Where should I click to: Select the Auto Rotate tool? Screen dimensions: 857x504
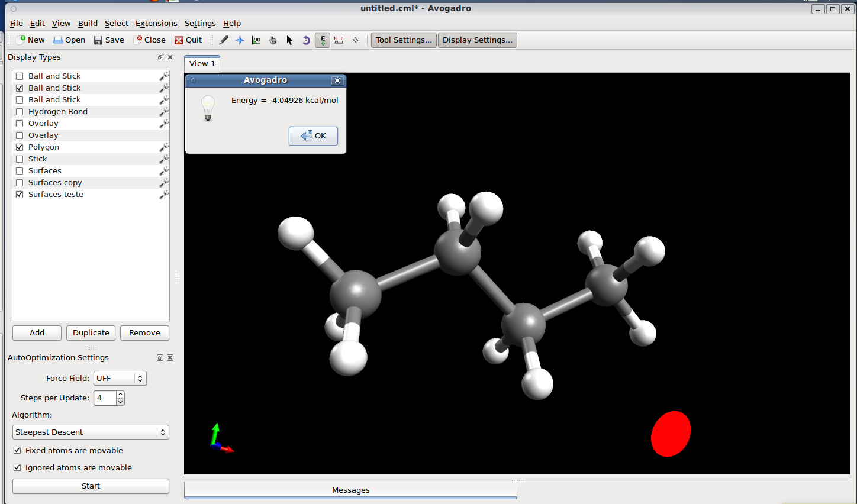(306, 40)
